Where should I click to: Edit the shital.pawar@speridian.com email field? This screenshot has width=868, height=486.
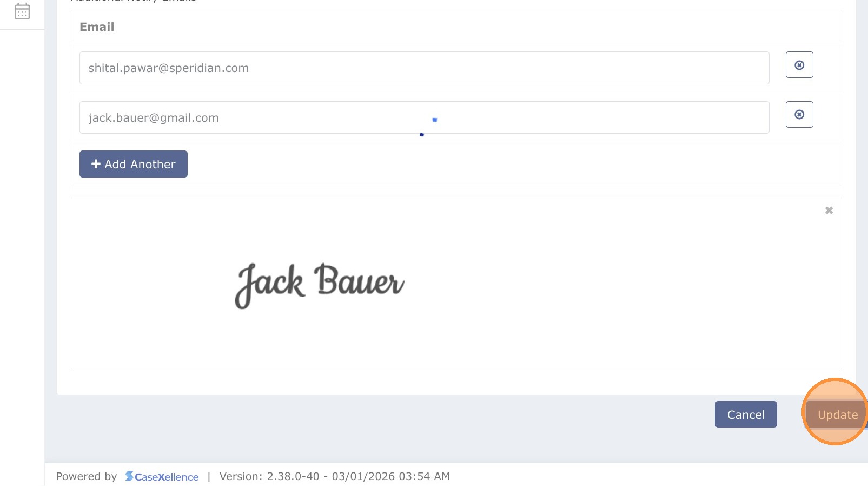click(x=425, y=68)
